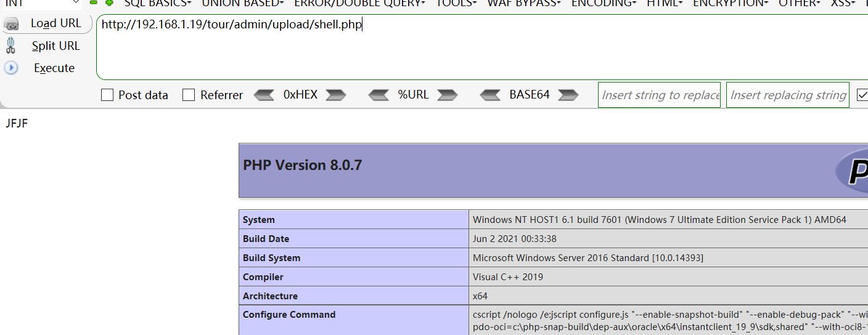This screenshot has height=335, width=868.
Task: Decode selection with %URL left arrow
Action: tap(379, 95)
